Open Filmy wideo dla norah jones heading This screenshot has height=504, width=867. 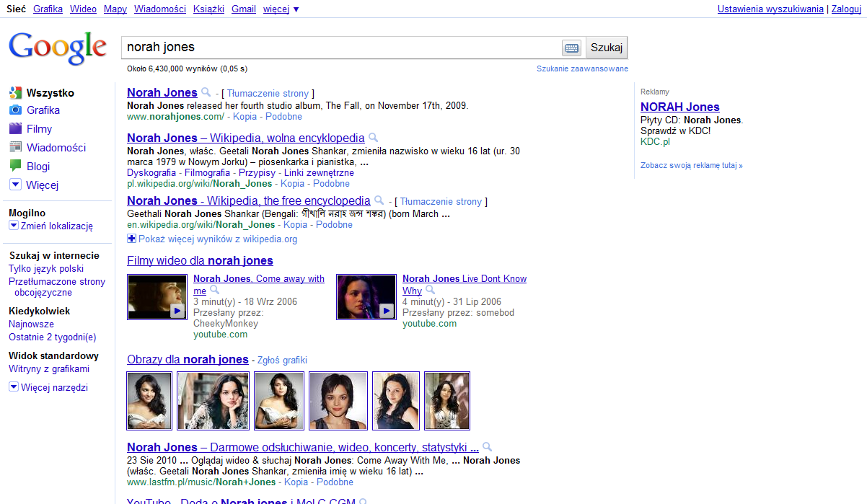pyautogui.click(x=200, y=261)
